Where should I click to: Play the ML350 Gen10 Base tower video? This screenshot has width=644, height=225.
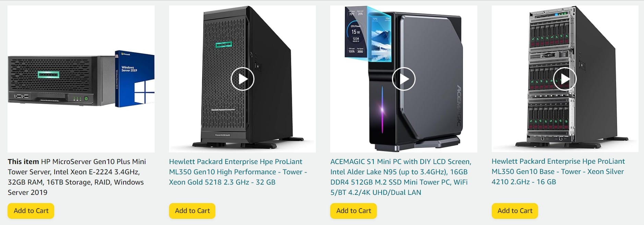pyautogui.click(x=565, y=79)
